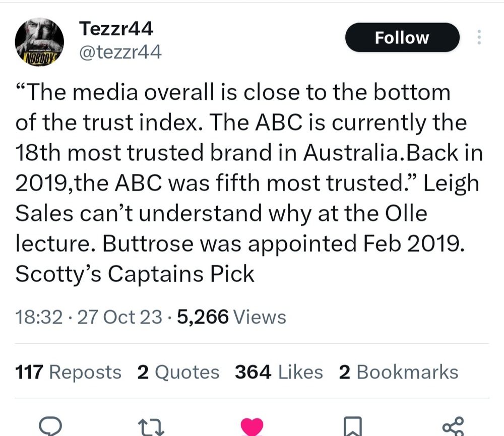Toggle the bookmark icon below the tweet
Screen dimensions: 504x436
352,427
